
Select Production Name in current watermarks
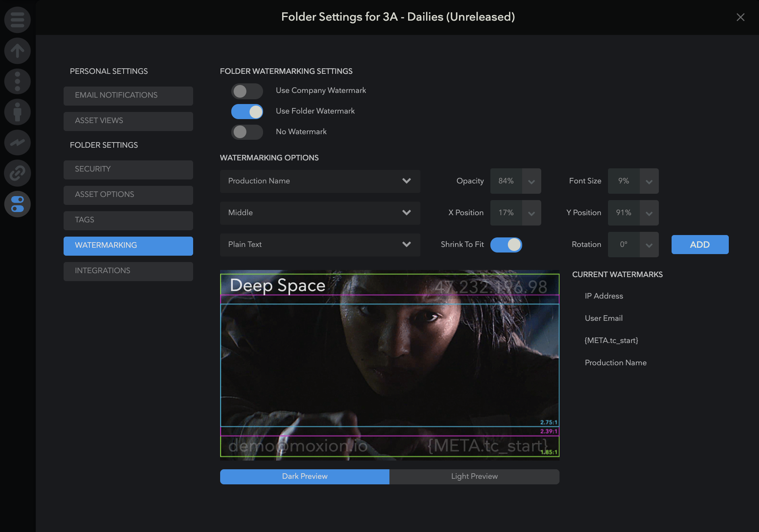click(x=616, y=362)
